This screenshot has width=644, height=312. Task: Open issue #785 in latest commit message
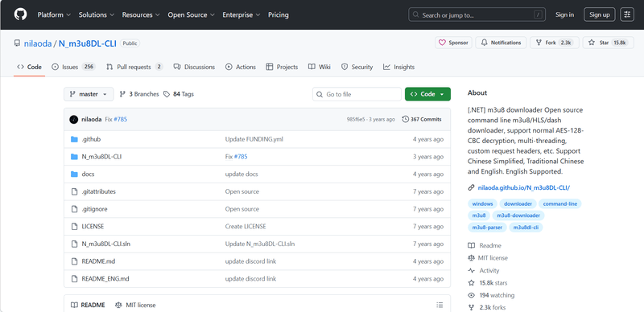[120, 120]
